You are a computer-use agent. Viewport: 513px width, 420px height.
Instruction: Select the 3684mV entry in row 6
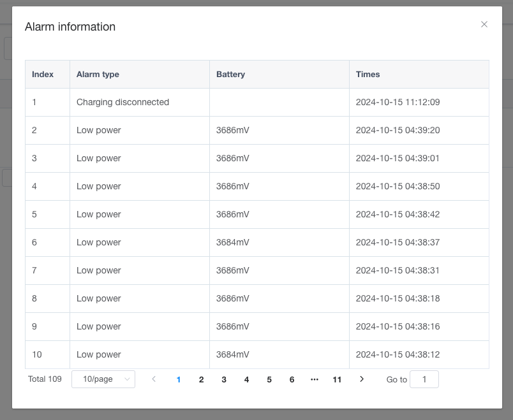[x=233, y=243]
